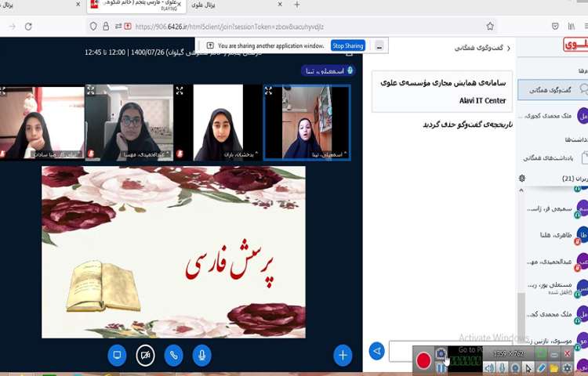Screen dimensions: 588x376
Task: Open the users list gear options
Action: [x=522, y=179]
